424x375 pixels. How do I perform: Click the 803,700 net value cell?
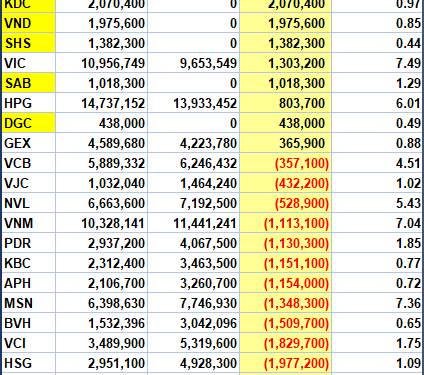coord(286,103)
